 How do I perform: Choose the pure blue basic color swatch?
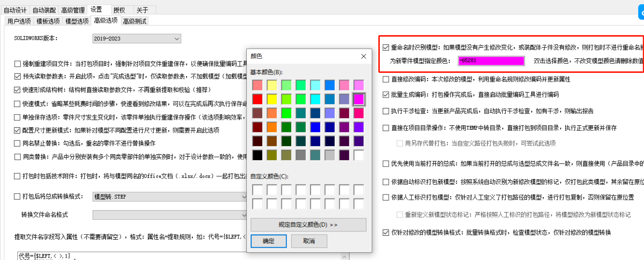click(315, 127)
